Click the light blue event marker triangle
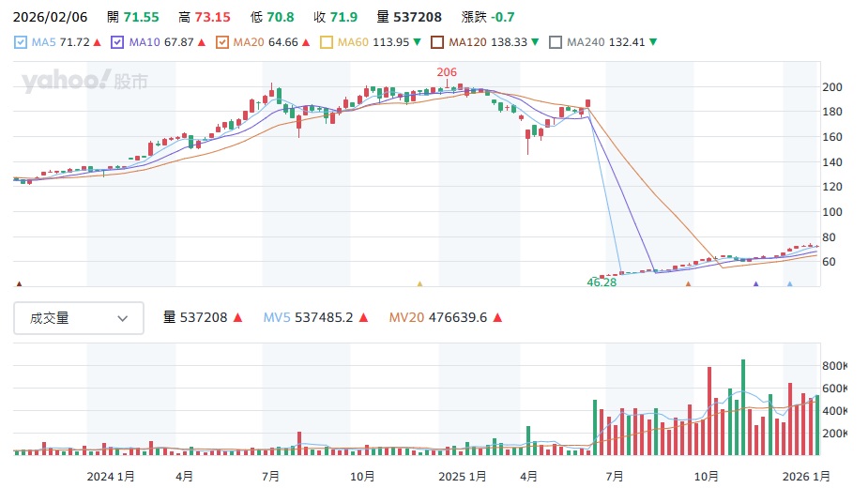The height and width of the screenshot is (488, 868). click(x=789, y=282)
